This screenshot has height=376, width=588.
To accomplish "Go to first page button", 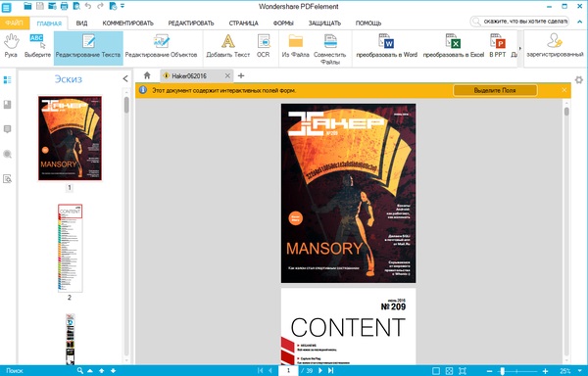I will coord(261,370).
